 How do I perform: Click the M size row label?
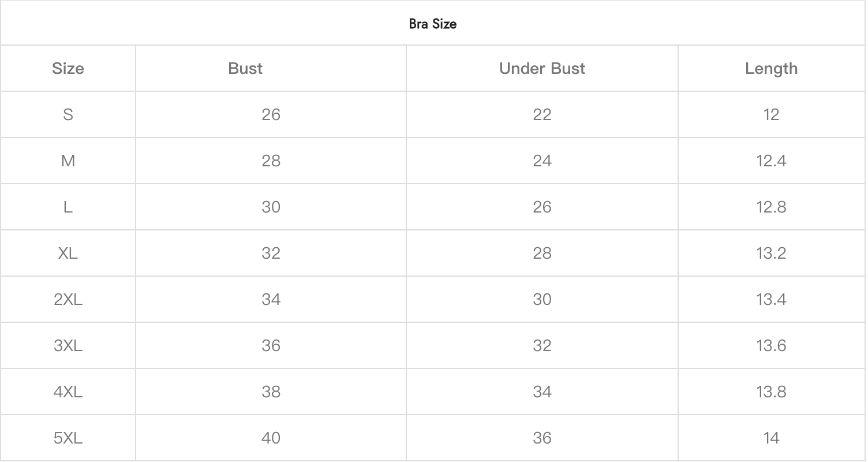(x=68, y=161)
